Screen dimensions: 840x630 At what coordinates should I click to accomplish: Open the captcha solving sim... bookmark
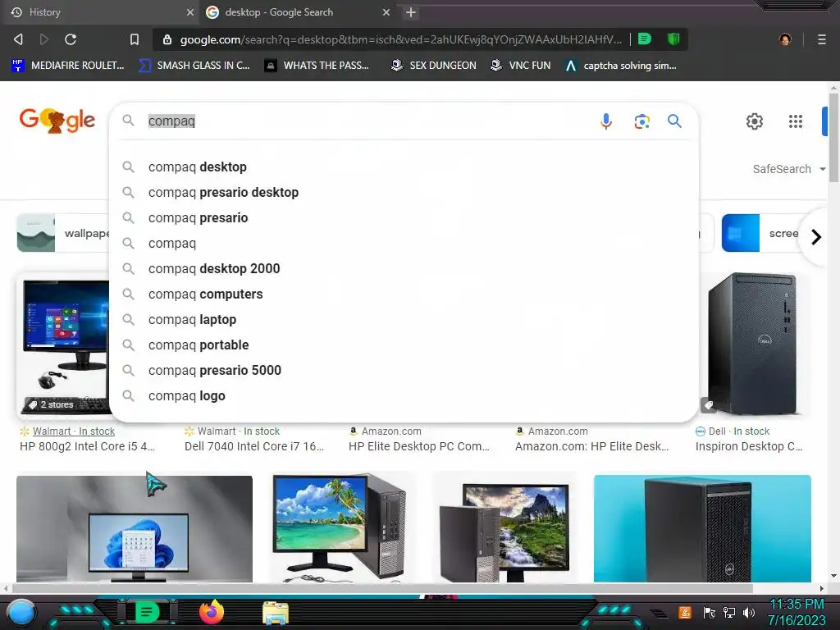pyautogui.click(x=620, y=66)
